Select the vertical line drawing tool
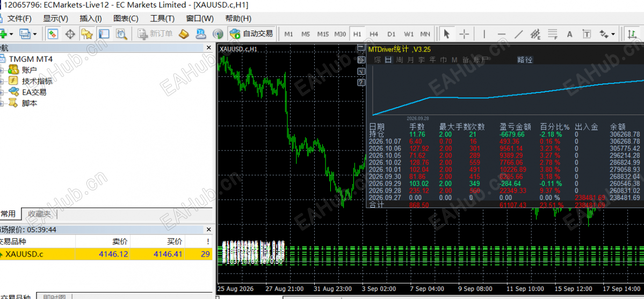Viewport: 644px width, 299px height. point(484,34)
